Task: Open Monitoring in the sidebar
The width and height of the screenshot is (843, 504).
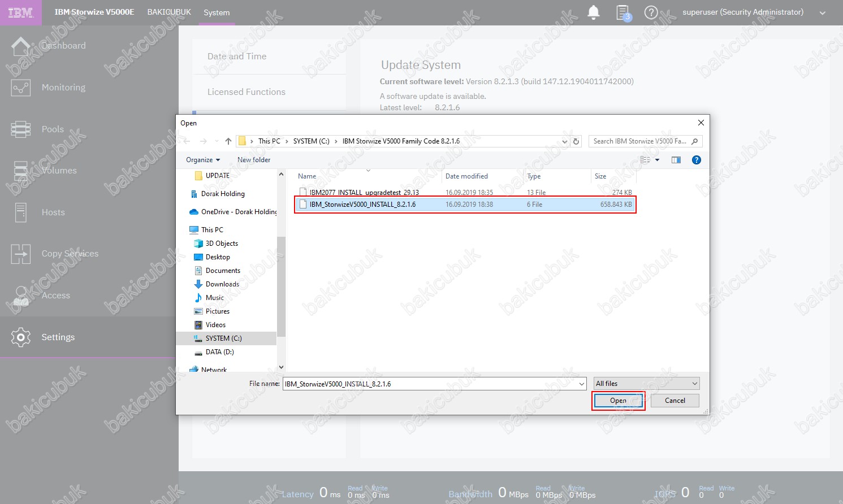Action: [x=63, y=88]
